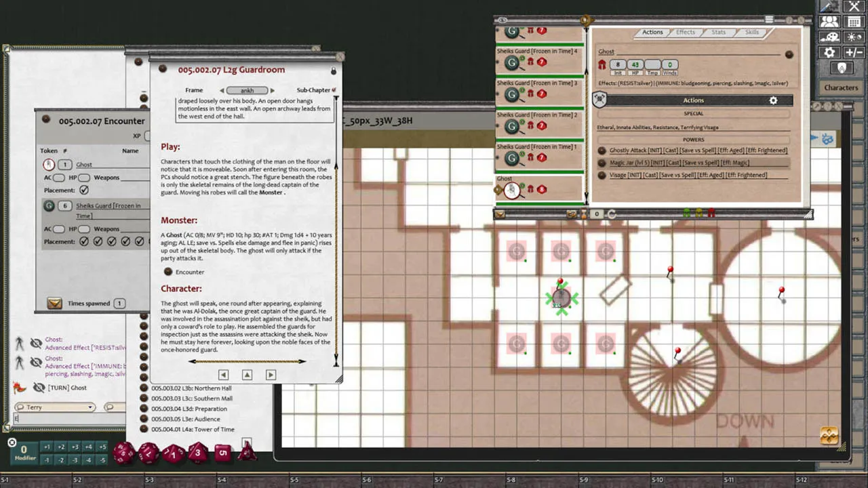Toggle the Ghost placement checkmark
This screenshot has height=488, width=868.
coord(84,190)
